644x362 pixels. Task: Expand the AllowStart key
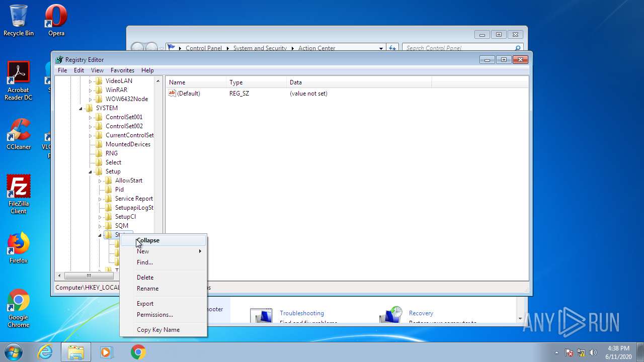click(100, 180)
